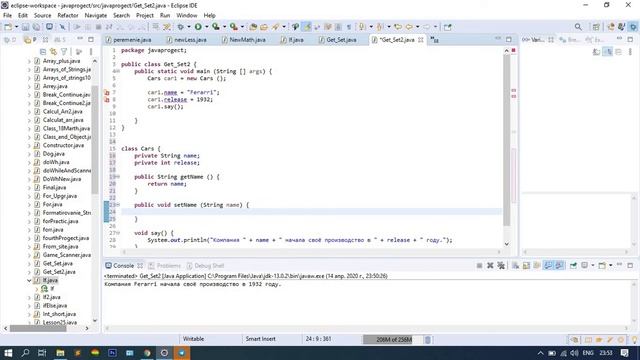640x360 pixels.
Task: Toggle Word Wrap in the Console toolbar
Action: pyautogui.click(x=537, y=266)
